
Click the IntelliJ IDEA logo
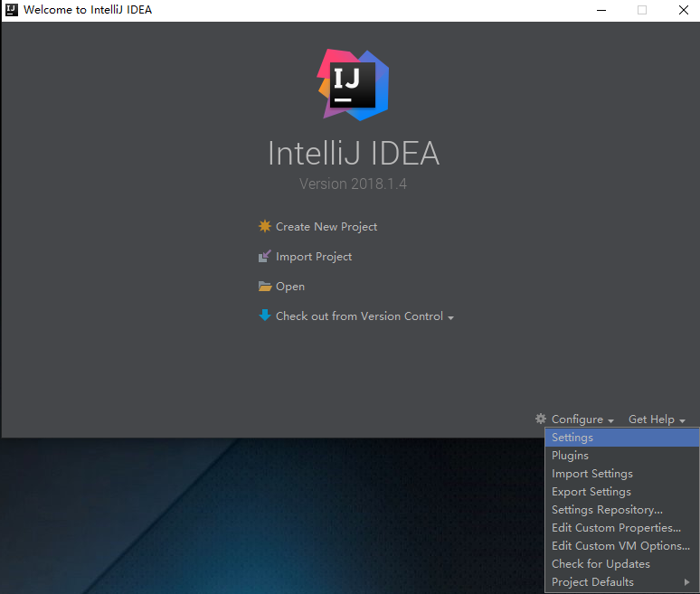(x=353, y=85)
